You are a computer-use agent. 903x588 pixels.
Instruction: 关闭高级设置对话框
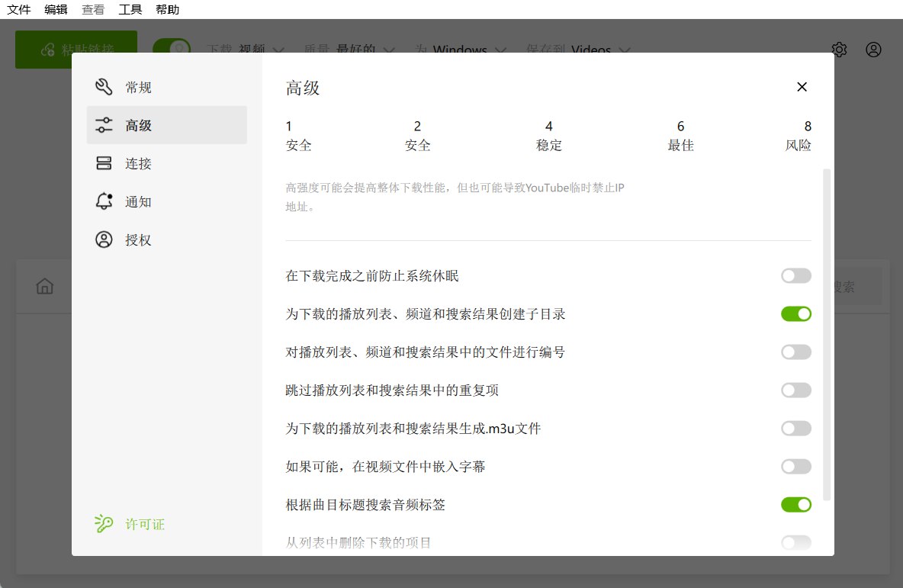(x=802, y=87)
